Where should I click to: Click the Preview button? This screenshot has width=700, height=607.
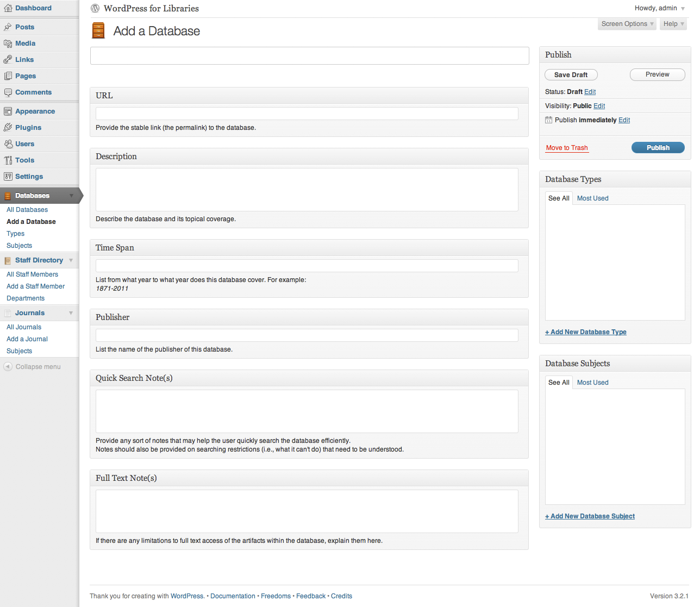(x=658, y=74)
